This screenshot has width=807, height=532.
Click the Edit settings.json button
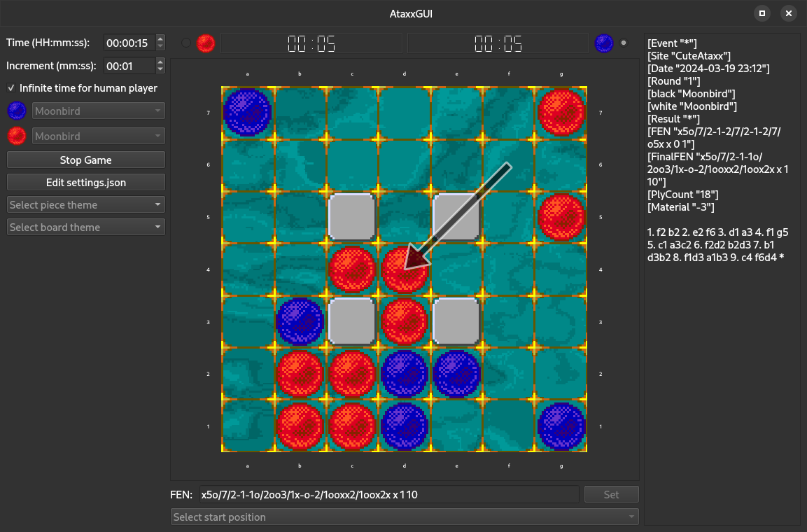click(86, 183)
